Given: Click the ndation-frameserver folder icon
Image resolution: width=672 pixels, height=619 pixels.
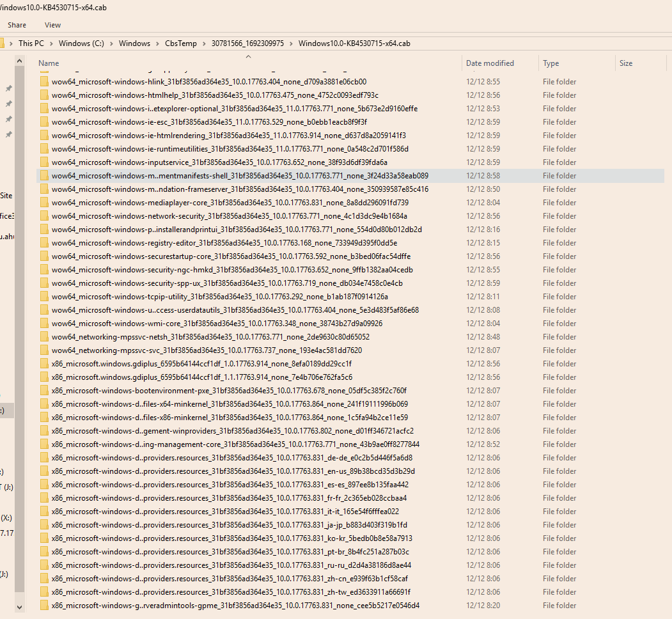Looking at the screenshot, I should click(x=43, y=189).
